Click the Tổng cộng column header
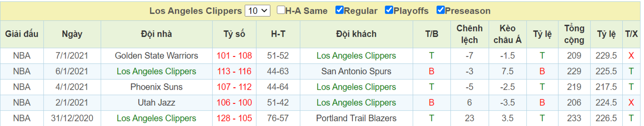This screenshot has width=644, height=126. (x=574, y=34)
